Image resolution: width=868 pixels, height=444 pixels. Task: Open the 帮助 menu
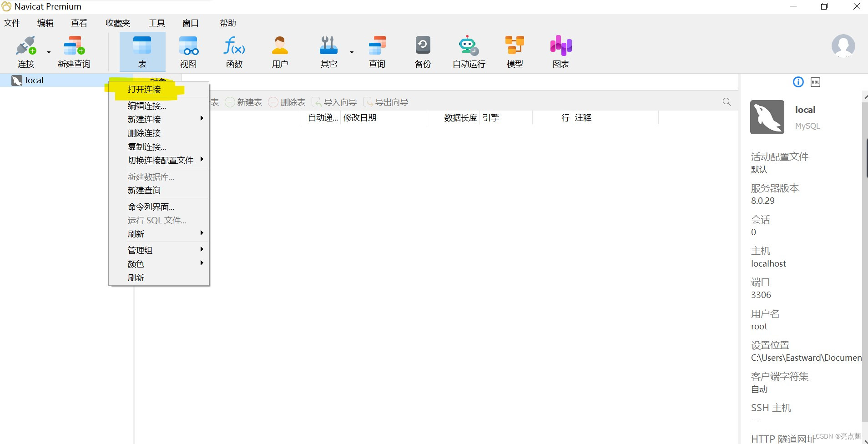(x=228, y=23)
